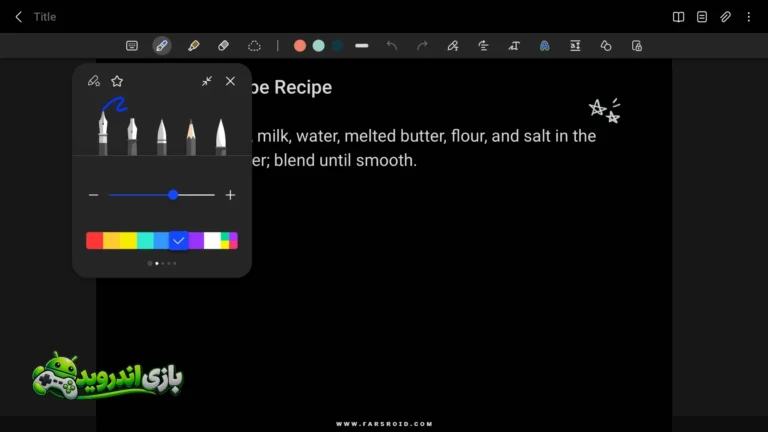The width and height of the screenshot is (768, 432).
Task: Switch to keyboard text input mode
Action: (132, 46)
